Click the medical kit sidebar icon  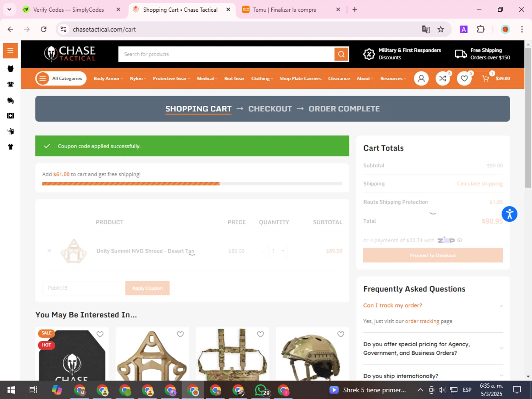pyautogui.click(x=11, y=116)
